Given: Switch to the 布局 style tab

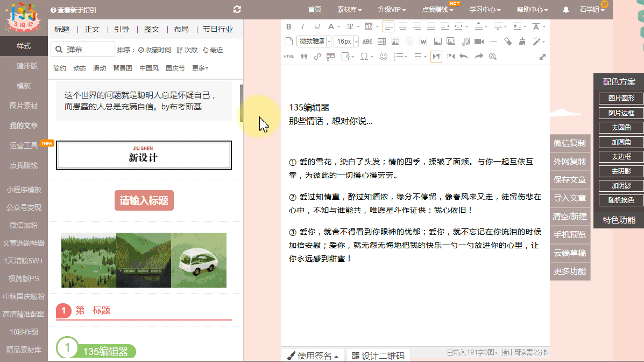Looking at the screenshot, I should tap(181, 29).
